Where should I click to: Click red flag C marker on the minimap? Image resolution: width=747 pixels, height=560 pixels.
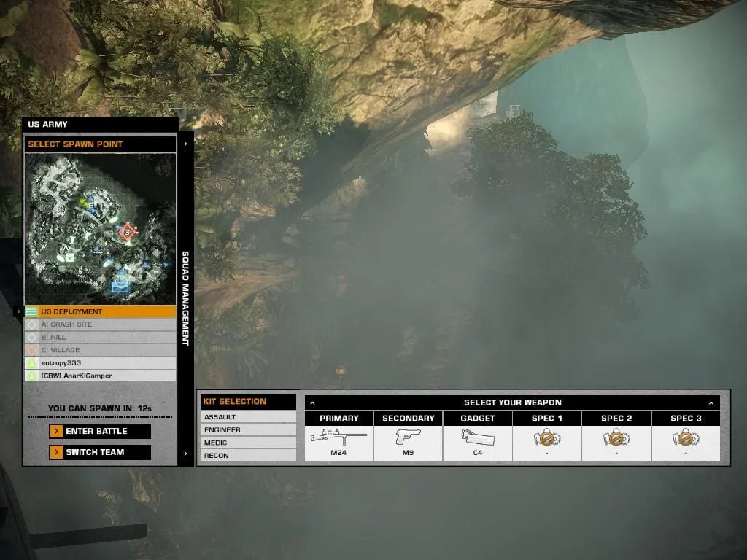coord(127,233)
